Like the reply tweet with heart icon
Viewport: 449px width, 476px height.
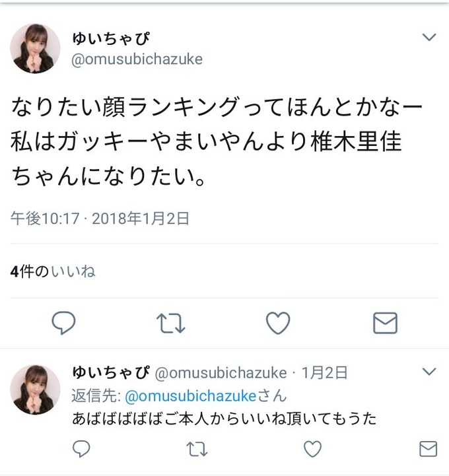point(312,449)
